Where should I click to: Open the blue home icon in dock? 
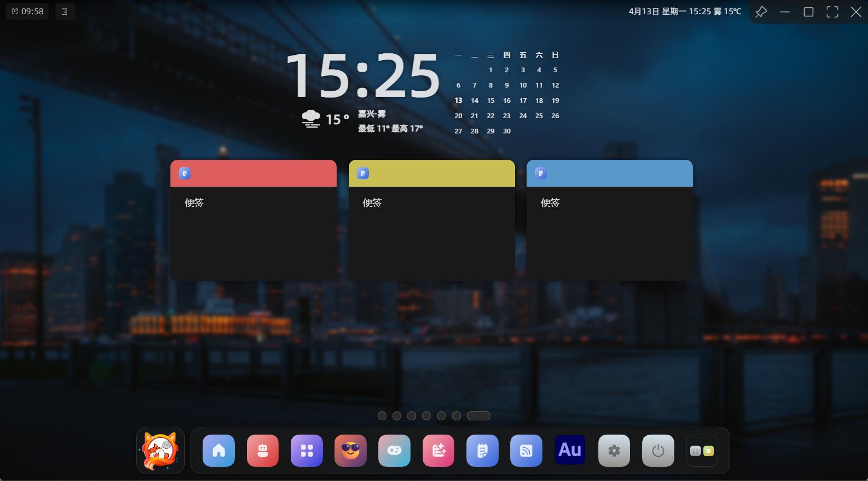point(218,450)
